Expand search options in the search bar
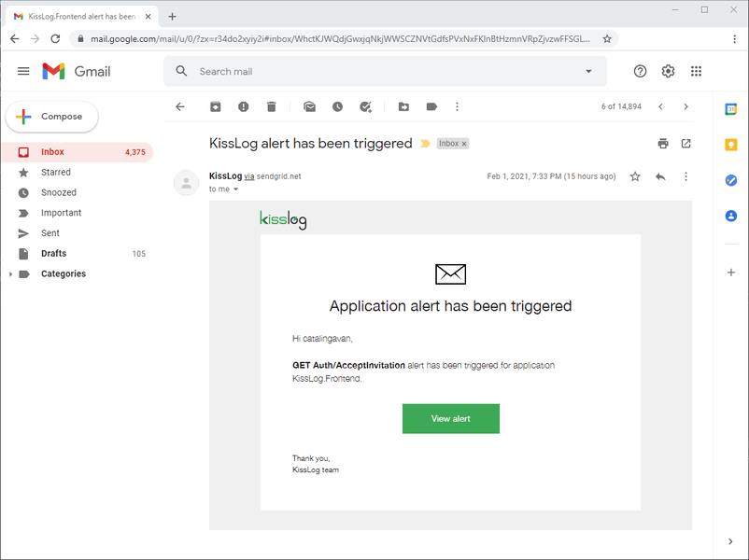 [588, 70]
